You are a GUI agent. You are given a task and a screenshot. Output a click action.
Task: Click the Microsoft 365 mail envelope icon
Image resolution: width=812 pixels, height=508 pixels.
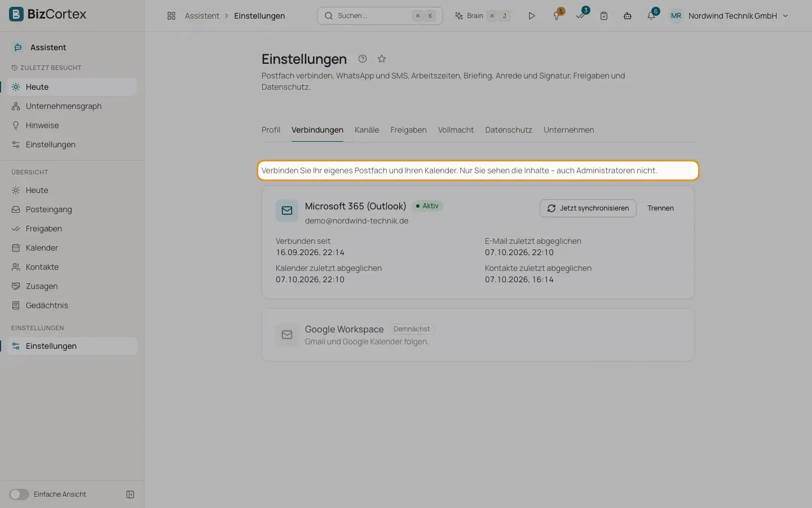287,211
